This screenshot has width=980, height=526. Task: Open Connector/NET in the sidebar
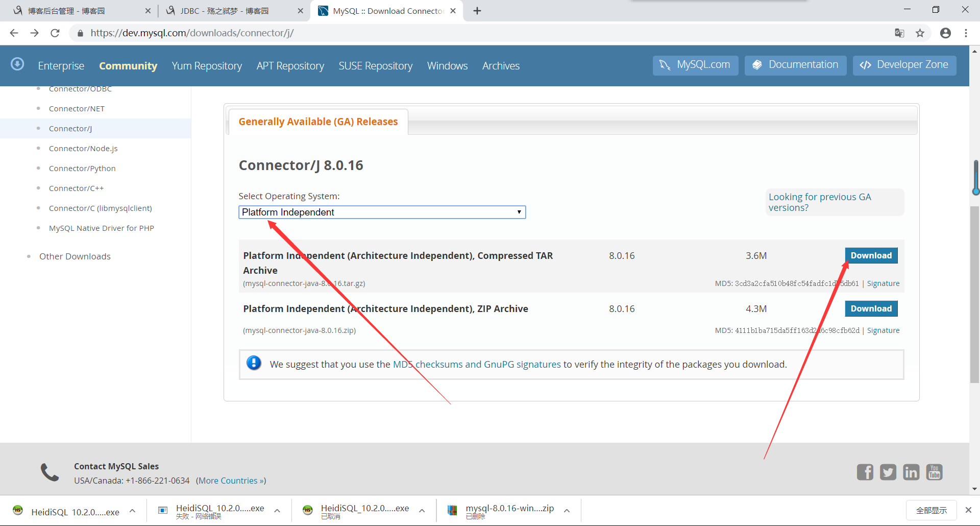point(77,109)
